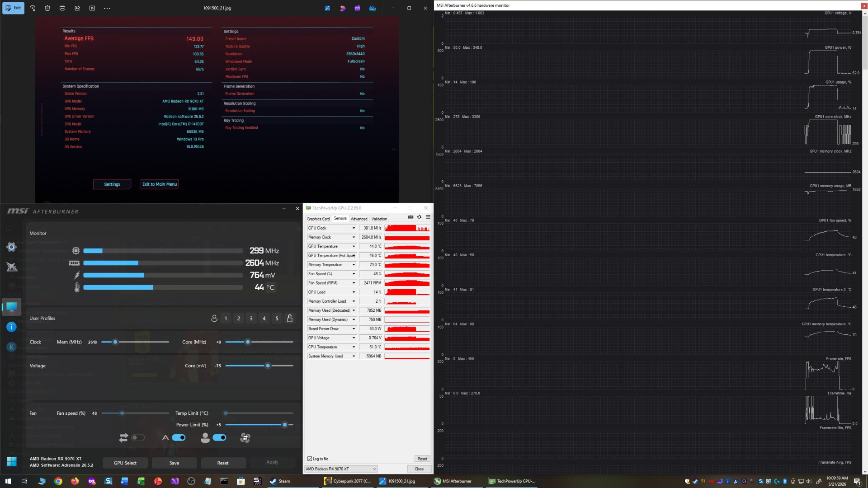Image resolution: width=868 pixels, height=488 pixels.
Task: Click Reset in GPU-Z window
Action: [422, 459]
